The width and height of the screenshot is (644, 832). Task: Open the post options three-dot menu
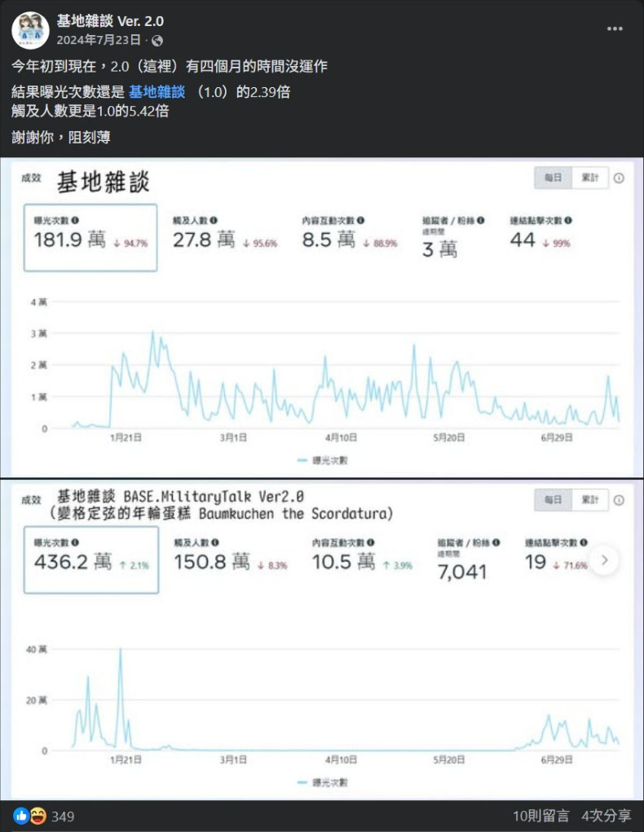(x=615, y=29)
